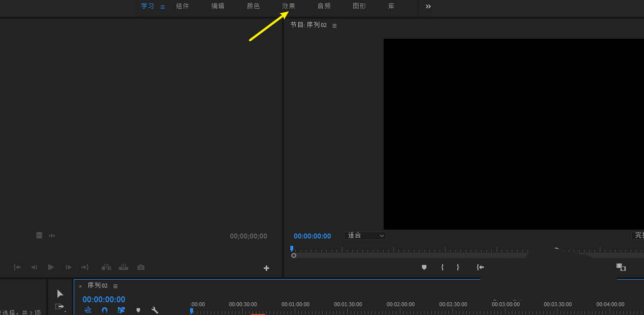Click the timeline panel blue timecode
This screenshot has height=315, width=644.
coord(104,299)
